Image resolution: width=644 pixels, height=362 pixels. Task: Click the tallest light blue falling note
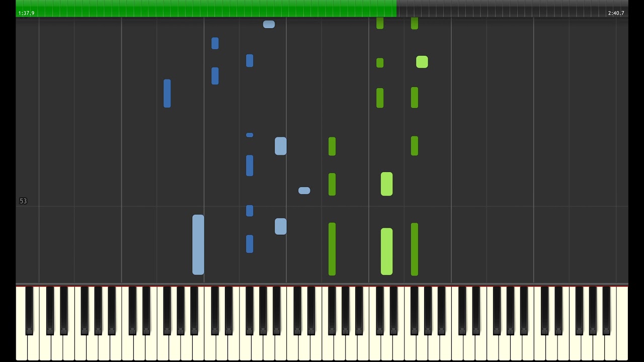[x=198, y=245]
